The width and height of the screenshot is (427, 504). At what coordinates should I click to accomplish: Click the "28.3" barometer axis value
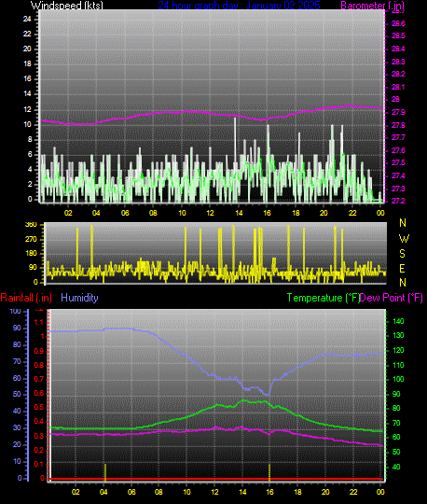[398, 62]
